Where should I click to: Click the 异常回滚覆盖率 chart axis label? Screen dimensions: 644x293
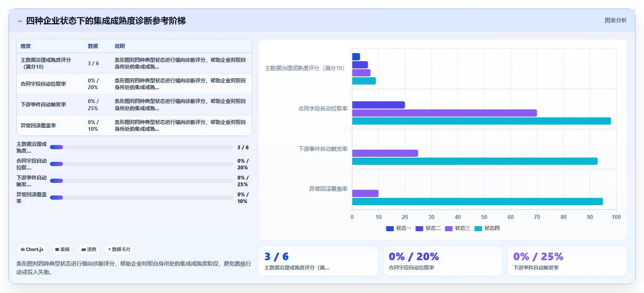tap(328, 189)
